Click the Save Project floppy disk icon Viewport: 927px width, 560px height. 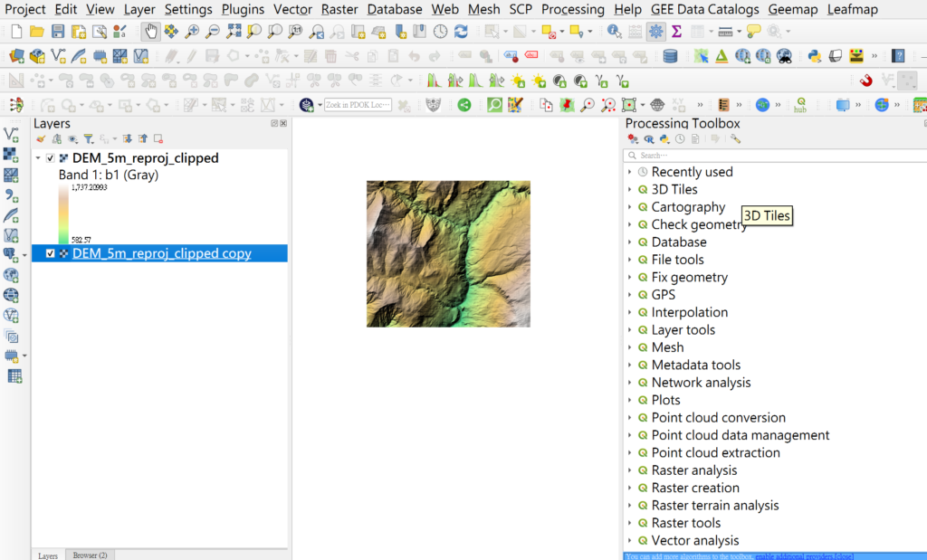(x=58, y=32)
